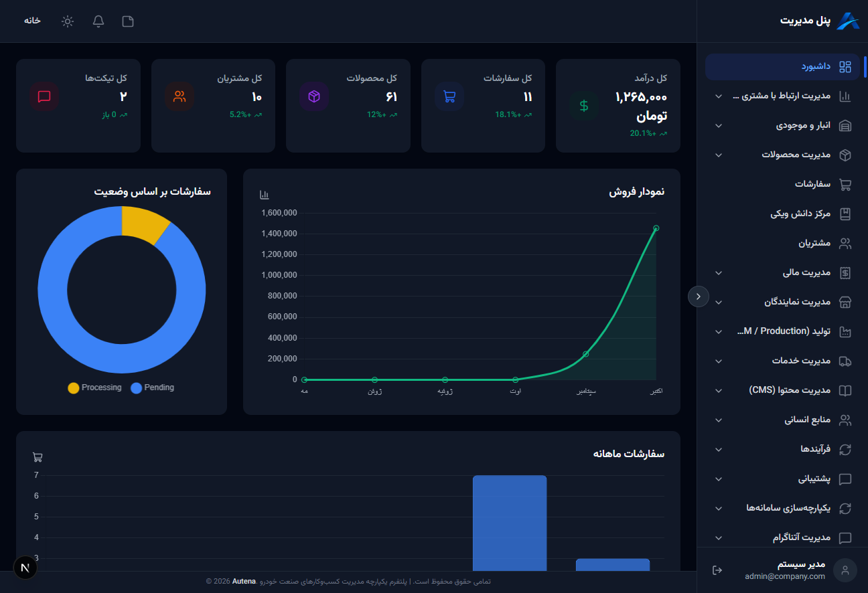Viewport: 868px width, 593px height.
Task: Click the logout icon next to admin email
Action: click(x=717, y=570)
